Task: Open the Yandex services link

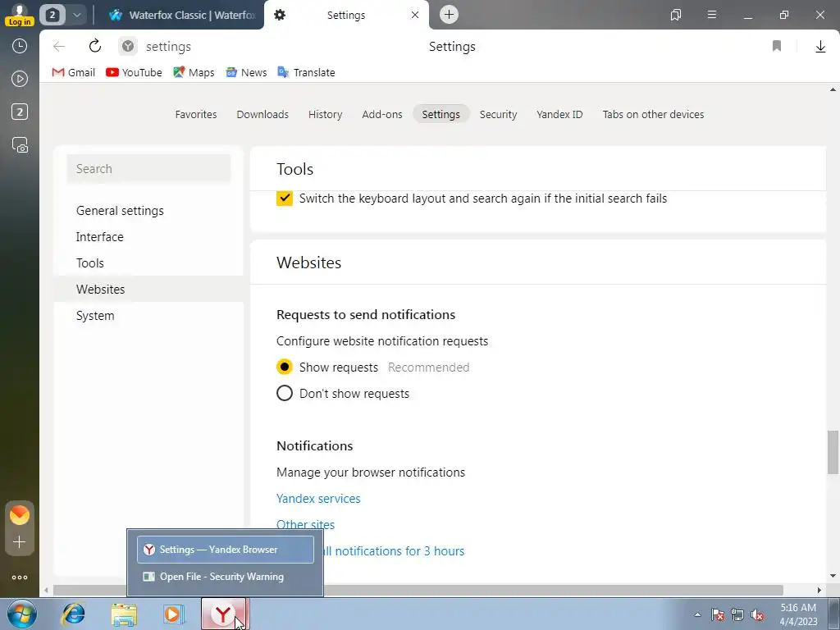Action: 318,498
